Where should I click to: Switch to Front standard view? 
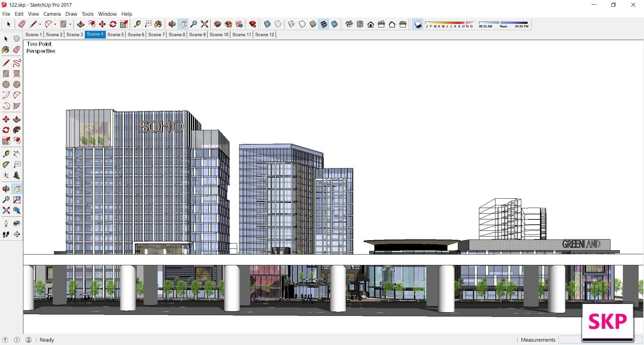(x=371, y=24)
